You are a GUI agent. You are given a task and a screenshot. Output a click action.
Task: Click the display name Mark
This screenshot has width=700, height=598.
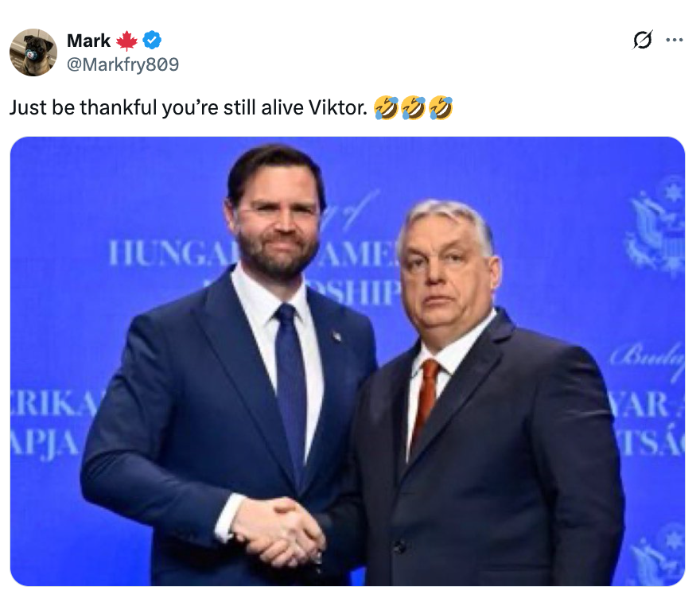coord(87,41)
